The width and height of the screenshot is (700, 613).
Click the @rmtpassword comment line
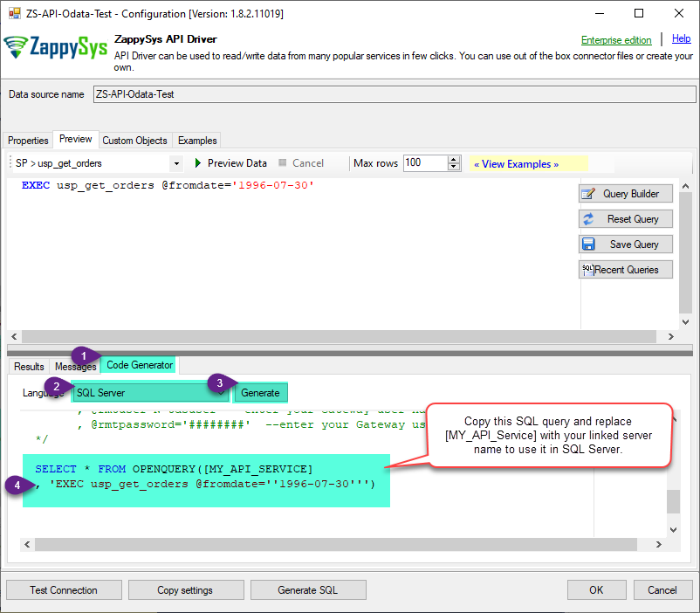click(252, 424)
